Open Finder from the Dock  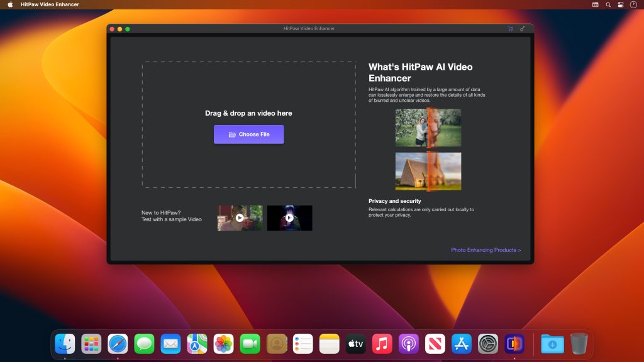coord(65,344)
